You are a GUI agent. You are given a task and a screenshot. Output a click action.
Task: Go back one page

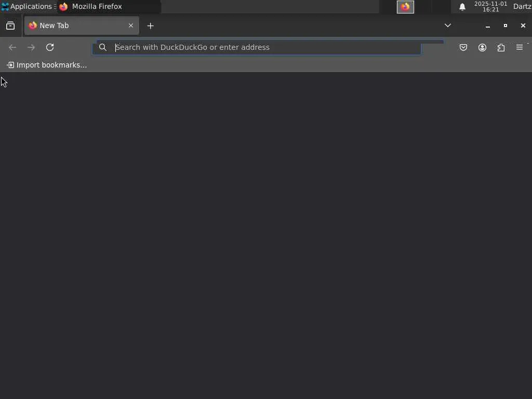[x=12, y=47]
